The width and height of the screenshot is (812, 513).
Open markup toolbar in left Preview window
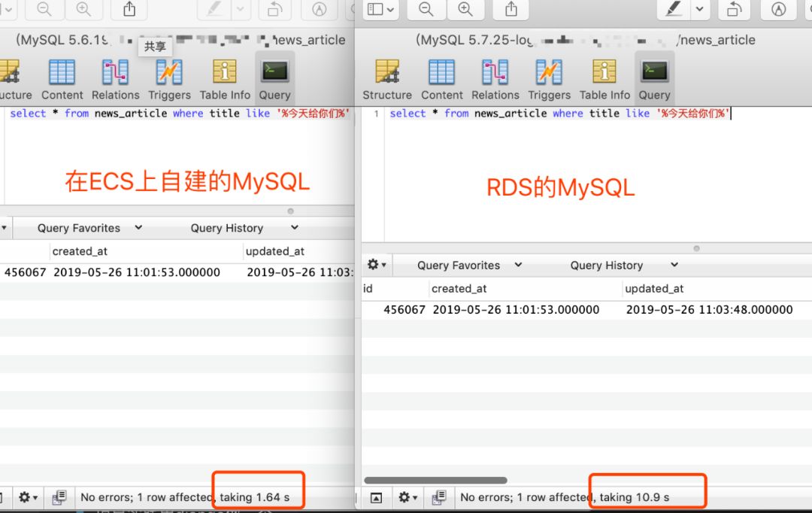coord(320,9)
